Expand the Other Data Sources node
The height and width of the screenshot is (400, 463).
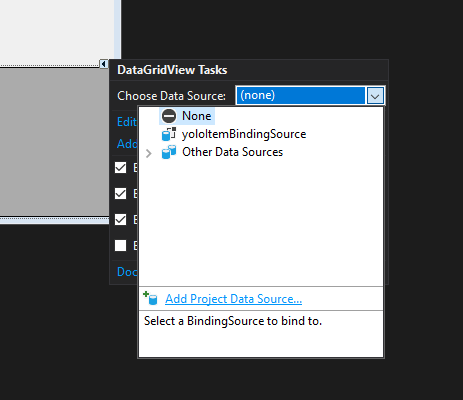(149, 153)
